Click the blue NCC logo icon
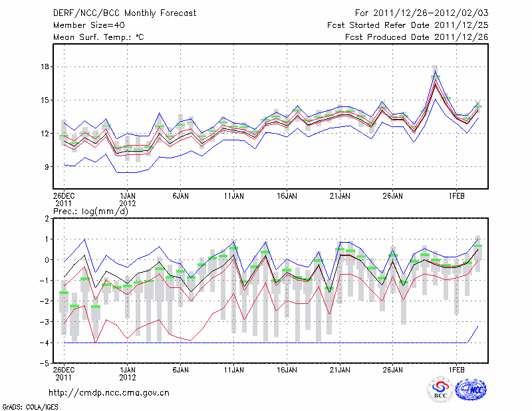This screenshot has width=532, height=411. [x=470, y=390]
